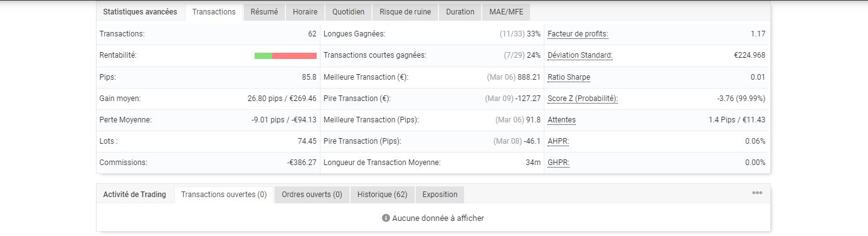Click the GHPR label

pos(558,163)
